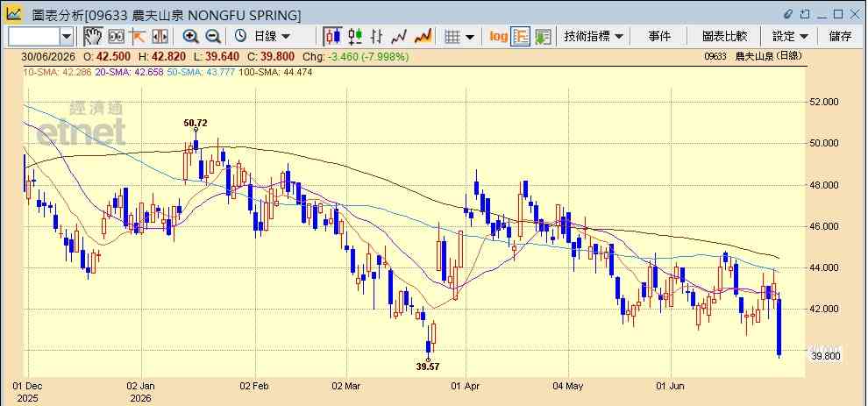Open the 技術指標 menu
868x406 pixels.
pyautogui.click(x=594, y=37)
